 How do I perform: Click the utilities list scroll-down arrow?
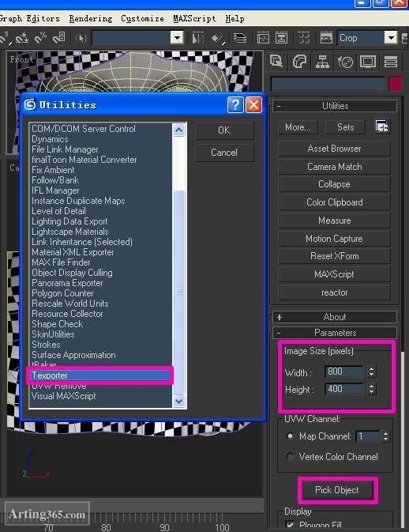(179, 402)
